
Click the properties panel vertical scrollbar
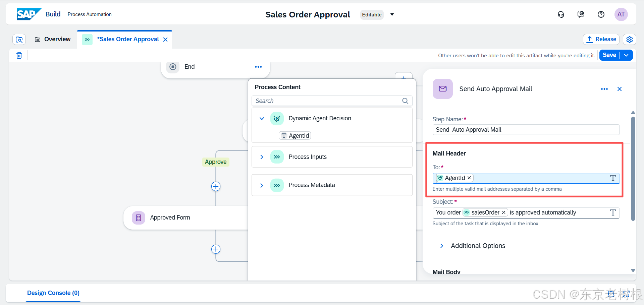[x=633, y=169]
